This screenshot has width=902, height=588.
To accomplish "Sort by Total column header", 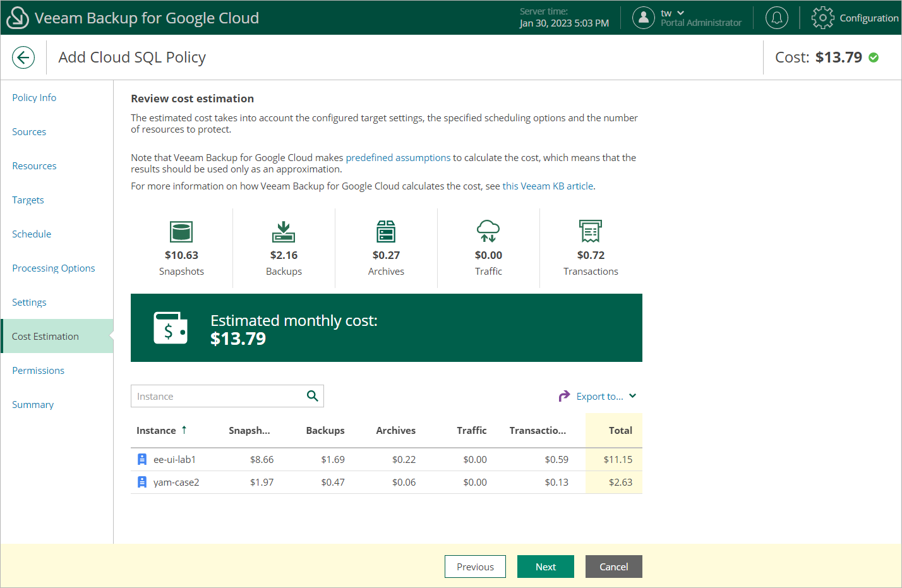I will coord(620,430).
